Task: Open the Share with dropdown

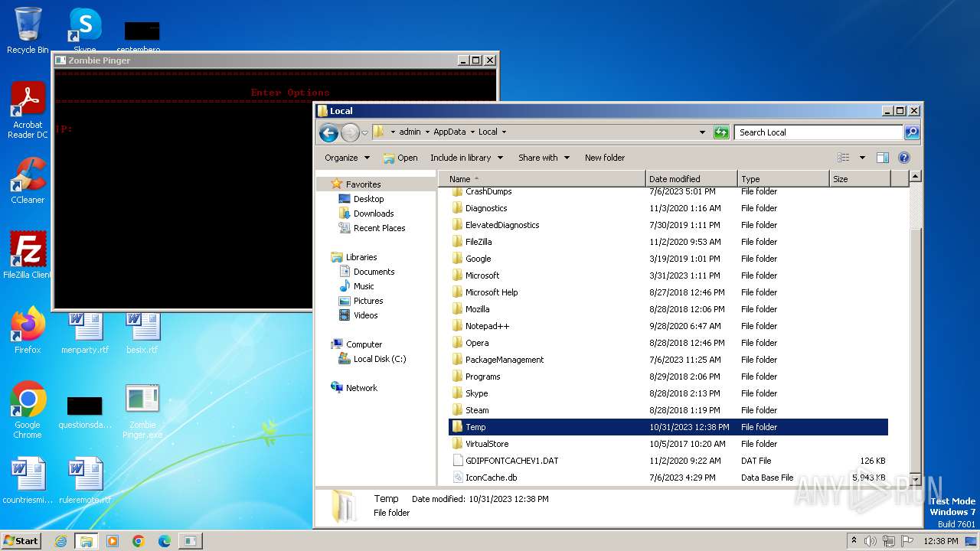Action: (544, 158)
